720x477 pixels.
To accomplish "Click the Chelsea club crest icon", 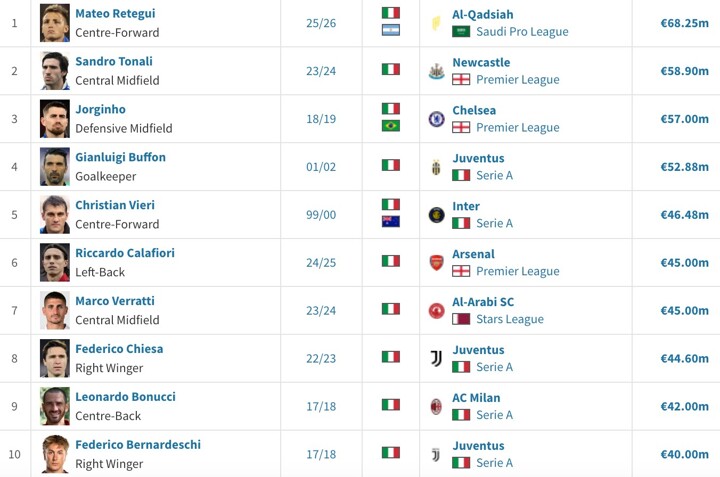I will click(x=436, y=119).
